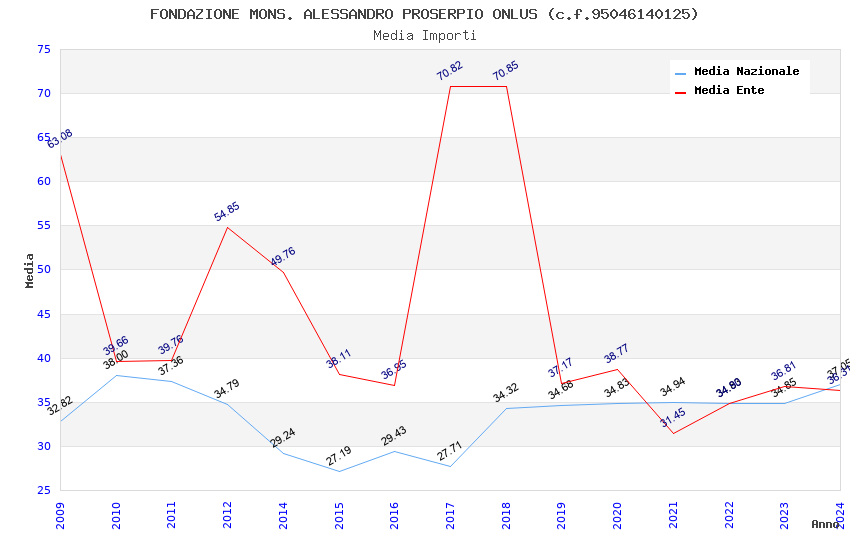Click the 75 value on Media axis
The image size is (850, 550).
44,49
